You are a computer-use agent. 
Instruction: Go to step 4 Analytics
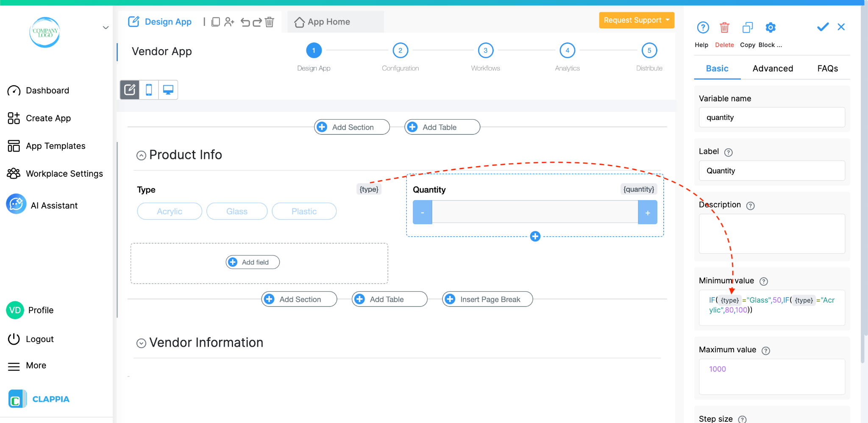(x=567, y=50)
